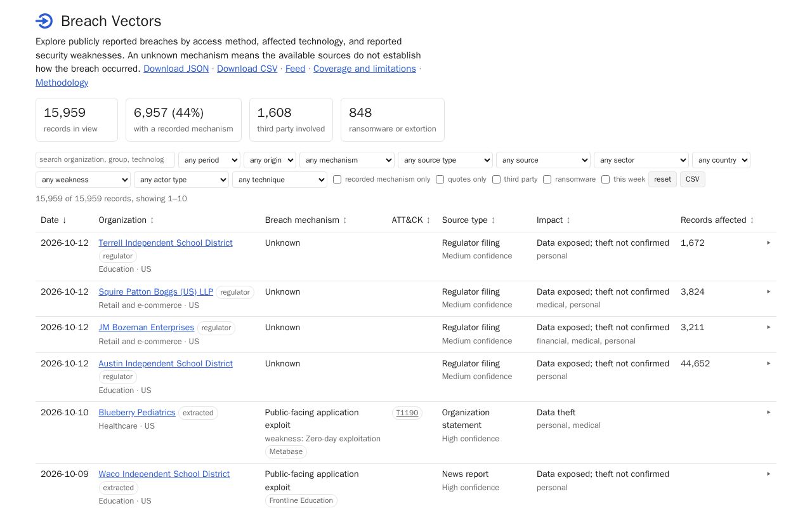Expand the Blueberry Pediatrics row details
The image size is (812, 508).
coord(768,412)
